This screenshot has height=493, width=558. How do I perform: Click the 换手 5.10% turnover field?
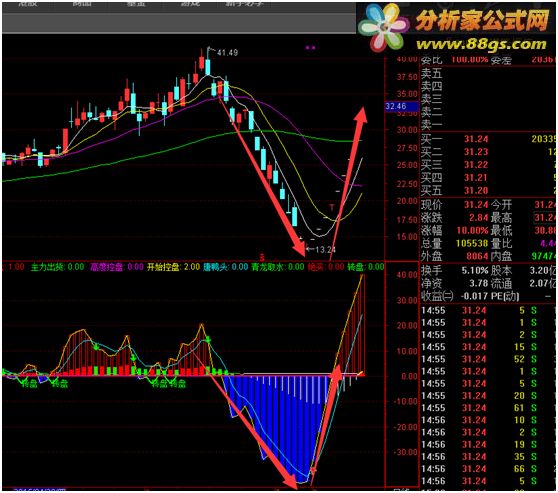click(x=455, y=271)
